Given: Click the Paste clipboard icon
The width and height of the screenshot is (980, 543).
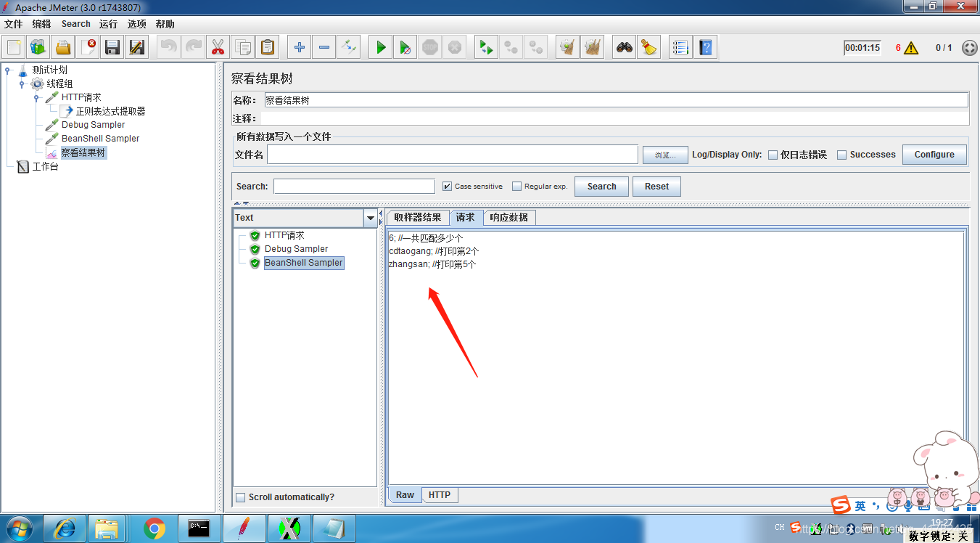Looking at the screenshot, I should click(x=268, y=48).
